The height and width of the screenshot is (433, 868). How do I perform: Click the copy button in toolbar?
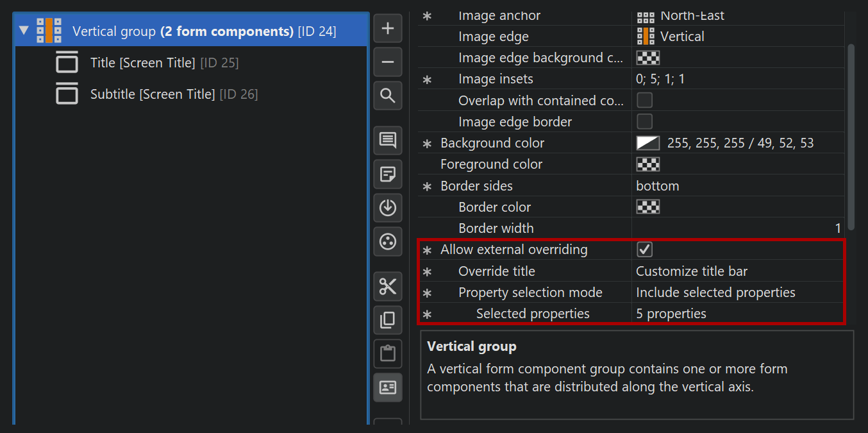(x=388, y=319)
